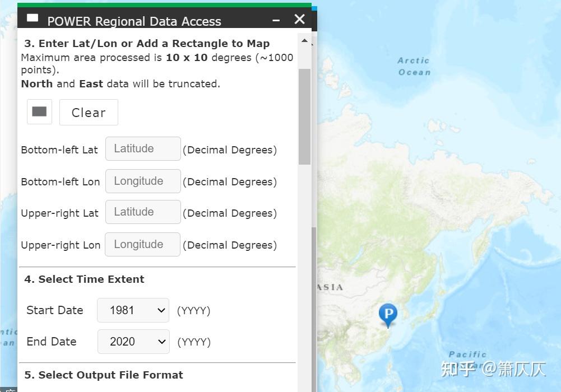Click the panel vertical scrollbar thumb
Viewport: 561px width, 392px height.
[304, 116]
